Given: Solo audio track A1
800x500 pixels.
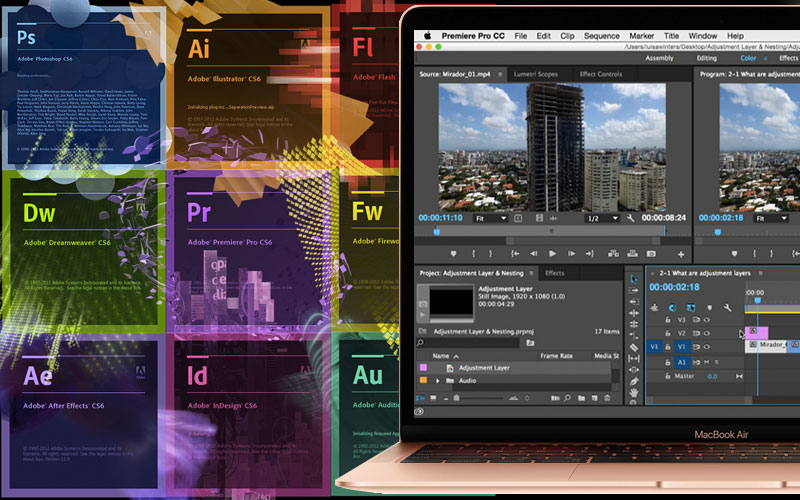Looking at the screenshot, I should [717, 362].
